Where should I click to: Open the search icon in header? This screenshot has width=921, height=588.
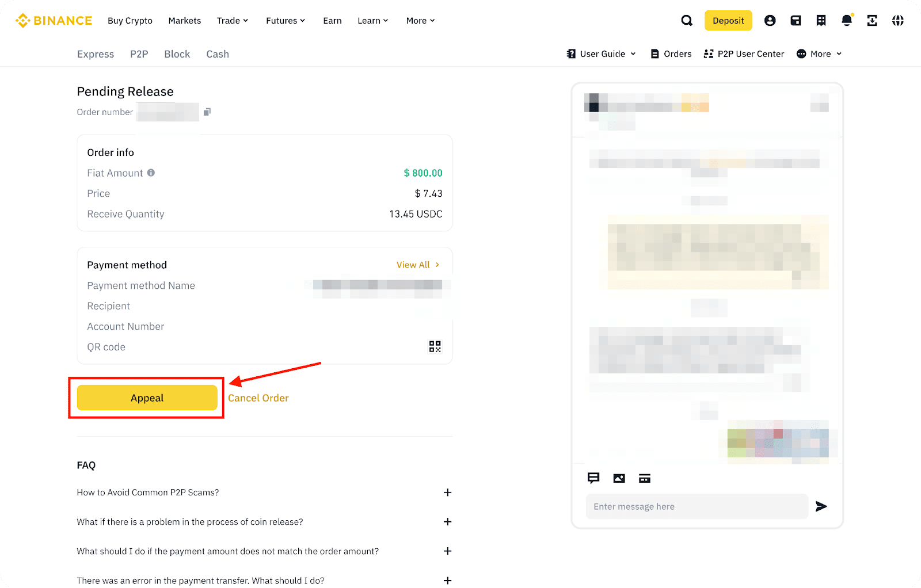click(x=687, y=21)
